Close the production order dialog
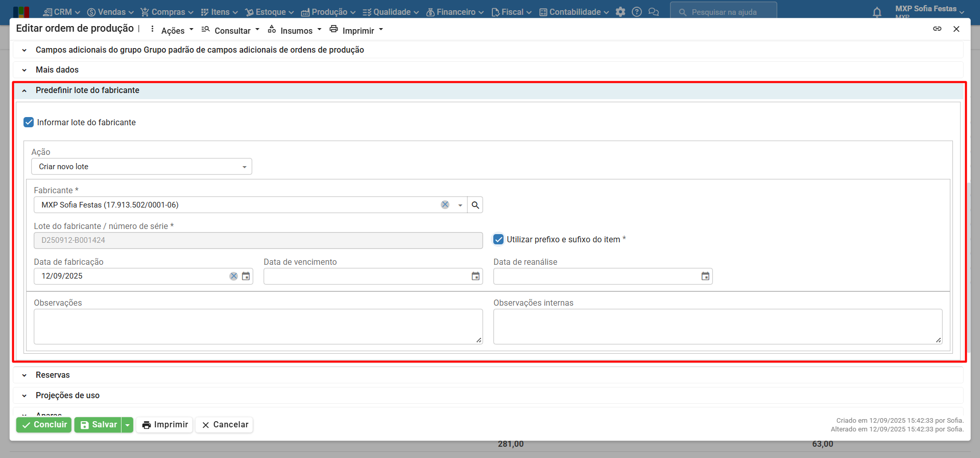Screen dimensions: 980x458 point(957,29)
